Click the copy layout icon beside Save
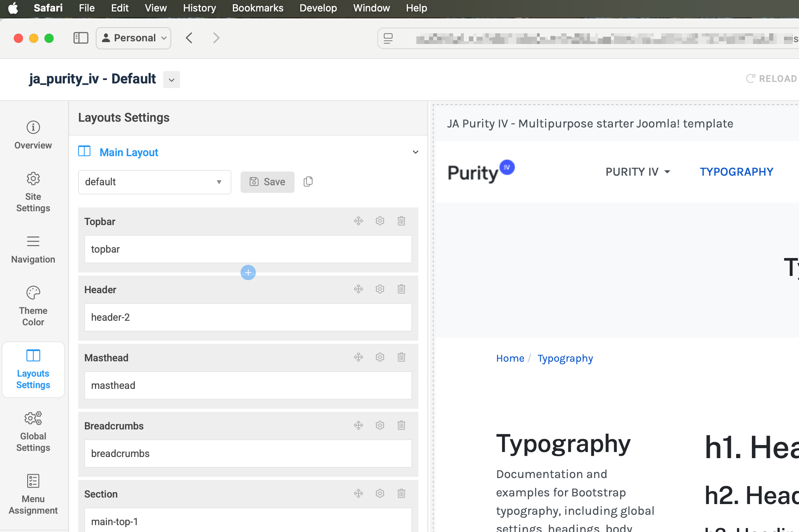This screenshot has width=799, height=532. click(308, 181)
